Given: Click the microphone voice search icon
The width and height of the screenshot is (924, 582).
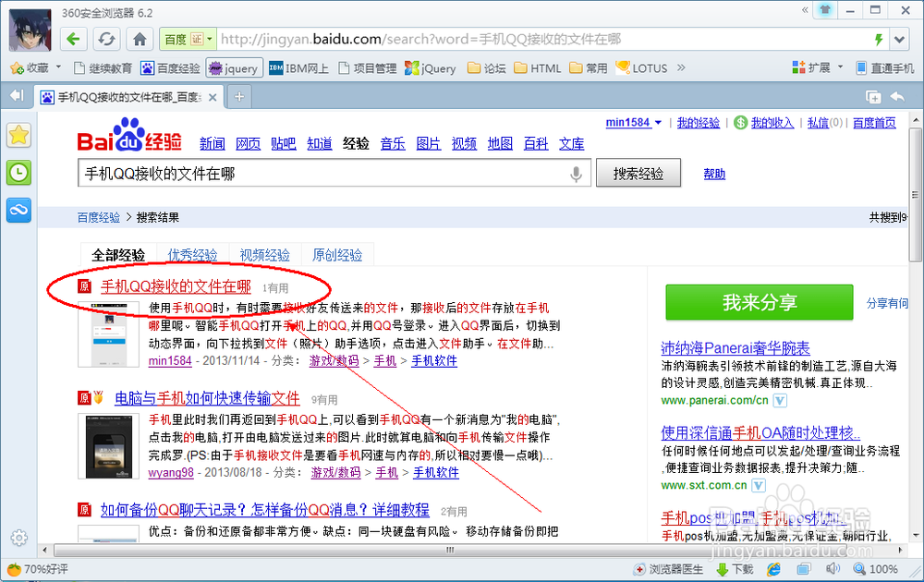Looking at the screenshot, I should point(577,174).
